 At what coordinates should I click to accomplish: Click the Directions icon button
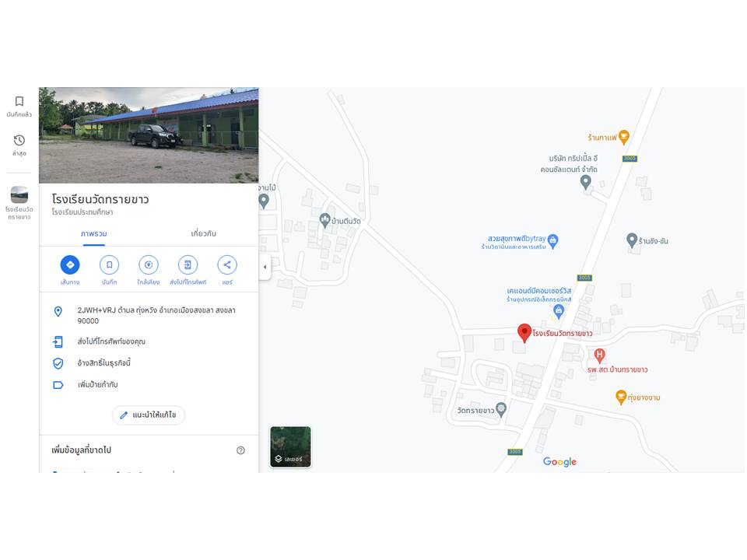click(70, 264)
